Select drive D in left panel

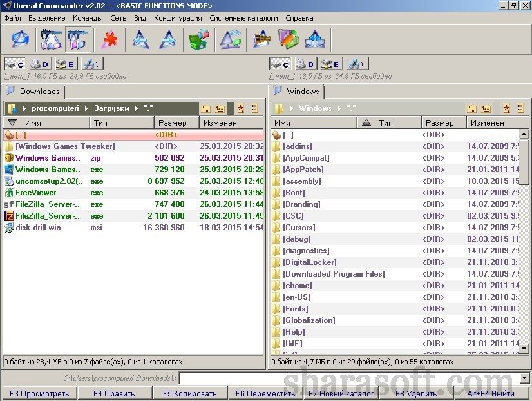pos(39,64)
